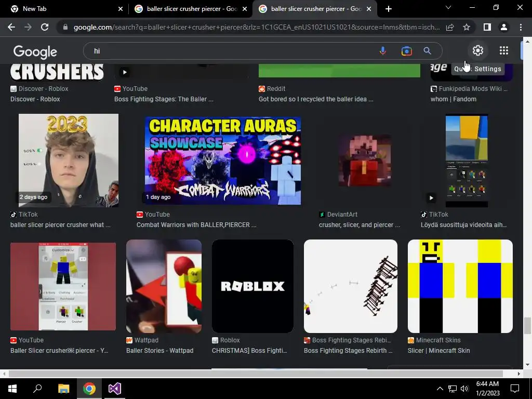Open the Chrome profile icon

click(504, 27)
